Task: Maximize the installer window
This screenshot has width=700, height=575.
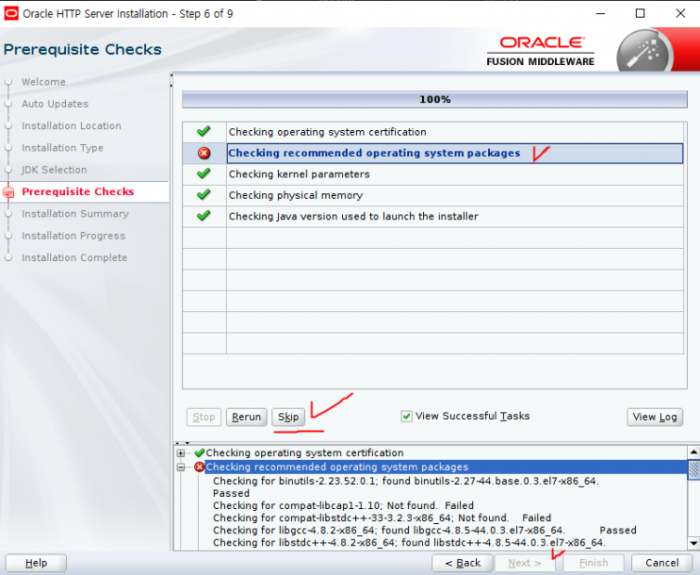Action: [640, 13]
